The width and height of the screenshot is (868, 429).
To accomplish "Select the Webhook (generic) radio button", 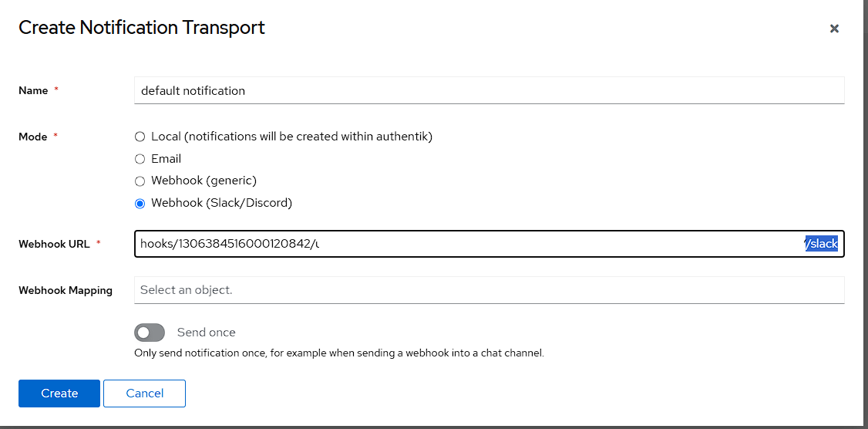I will pos(140,181).
